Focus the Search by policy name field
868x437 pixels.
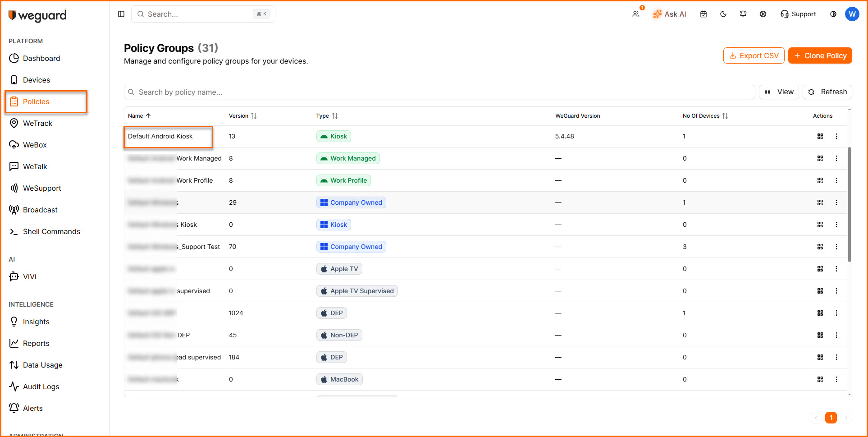pyautogui.click(x=439, y=92)
